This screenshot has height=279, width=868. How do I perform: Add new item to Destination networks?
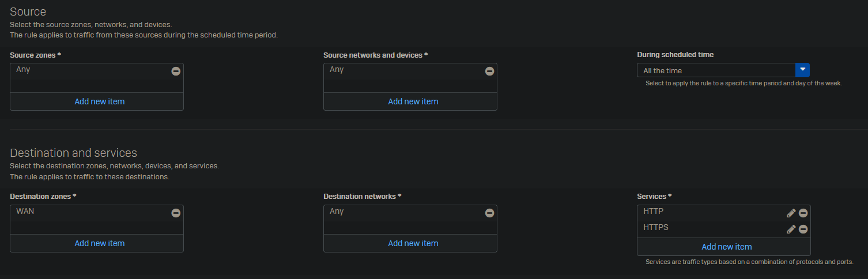[x=413, y=243]
